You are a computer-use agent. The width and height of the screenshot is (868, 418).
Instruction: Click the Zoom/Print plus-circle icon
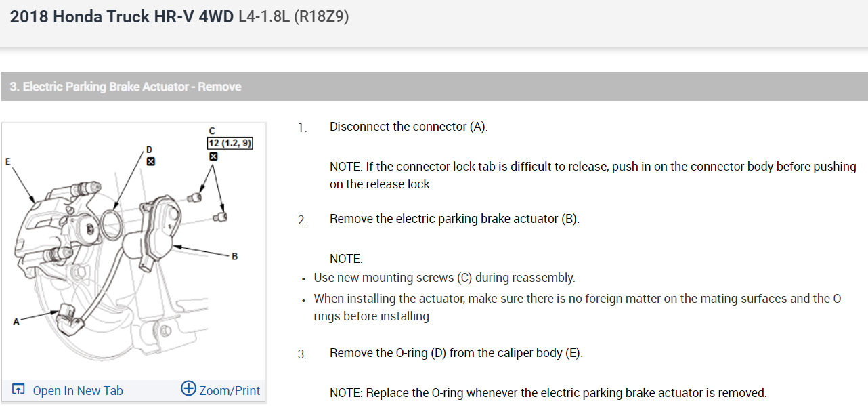tap(188, 389)
